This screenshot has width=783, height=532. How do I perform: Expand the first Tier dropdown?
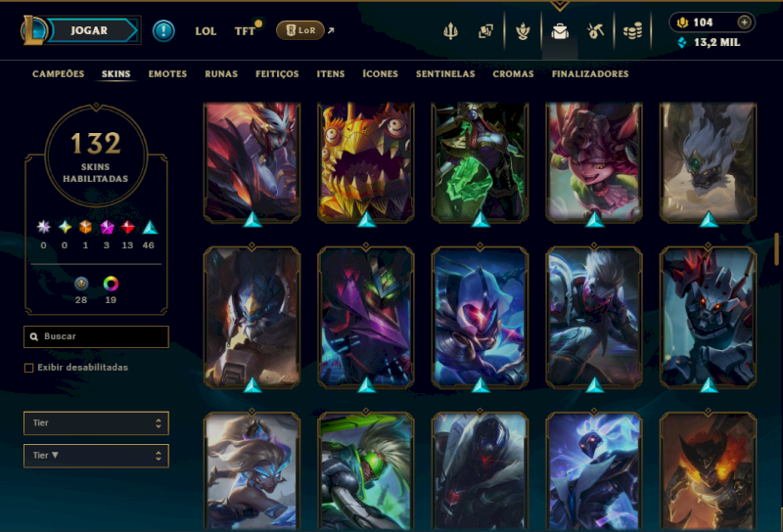[96, 423]
